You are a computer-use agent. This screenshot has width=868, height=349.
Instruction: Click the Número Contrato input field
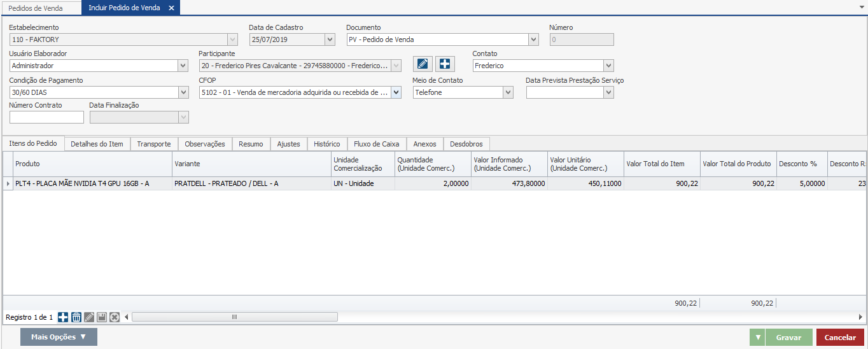pos(46,117)
